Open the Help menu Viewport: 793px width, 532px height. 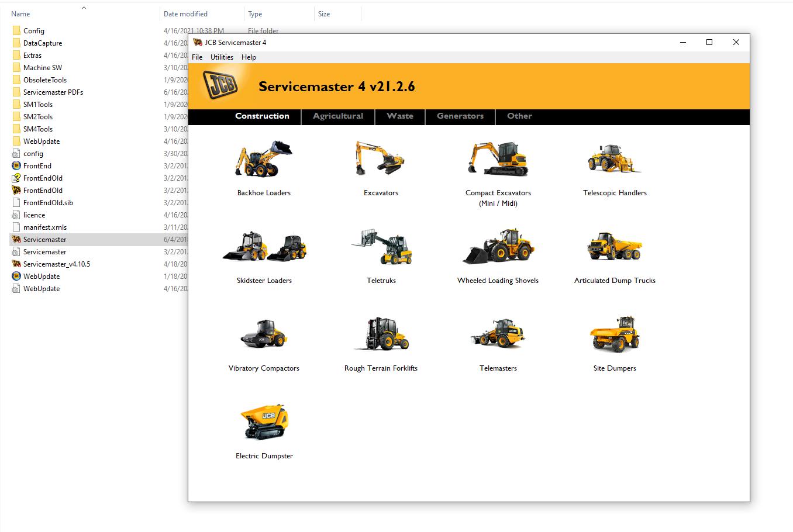(249, 57)
